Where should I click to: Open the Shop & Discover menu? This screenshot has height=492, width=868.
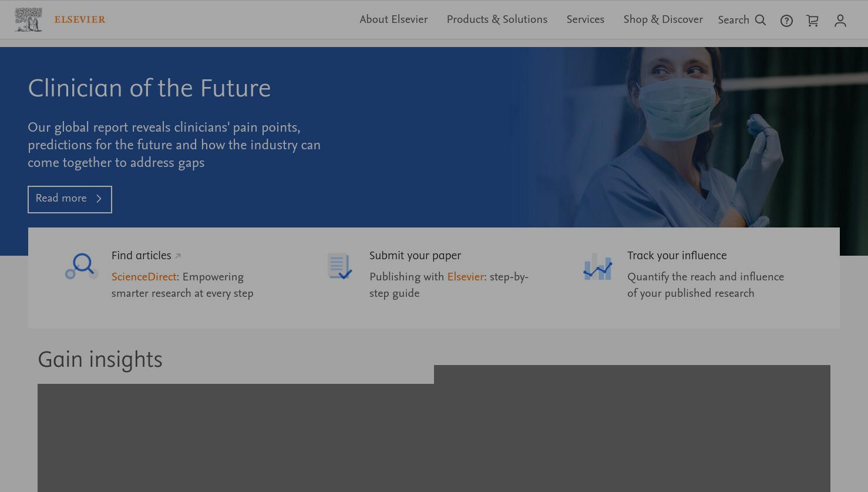663,19
